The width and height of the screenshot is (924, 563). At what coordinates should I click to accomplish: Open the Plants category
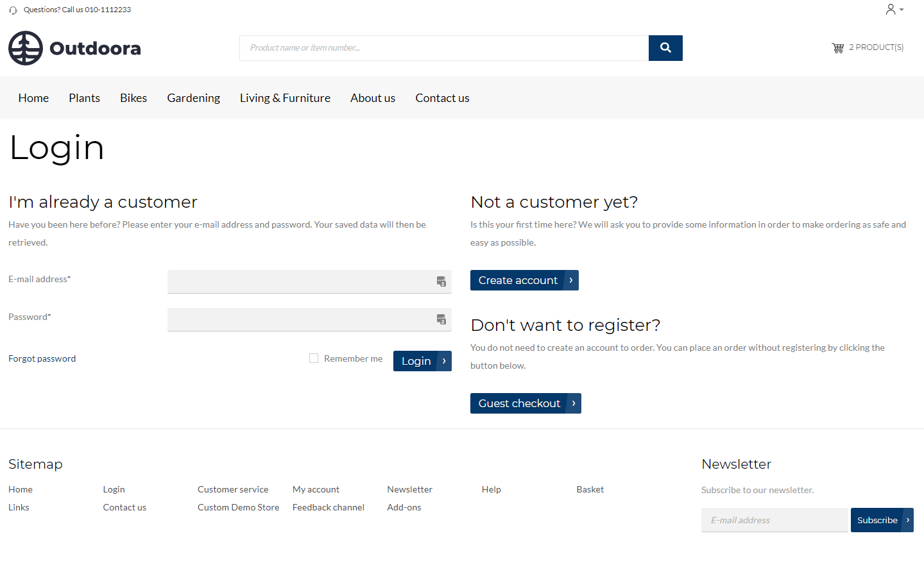[x=85, y=98]
